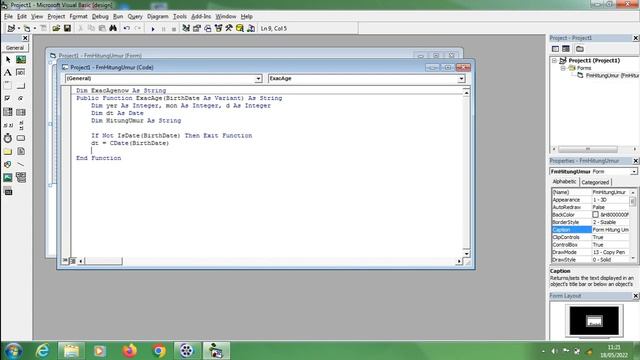Open the Add-Ins menu
640x360 pixels.
click(x=201, y=16)
